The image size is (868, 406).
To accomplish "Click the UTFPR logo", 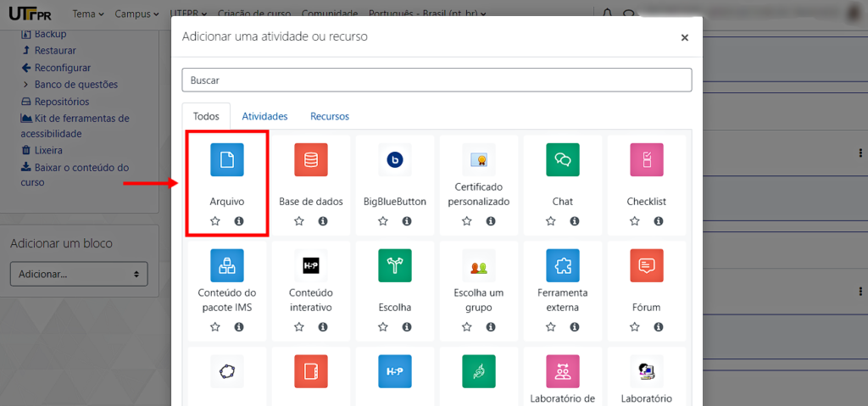I will point(31,14).
